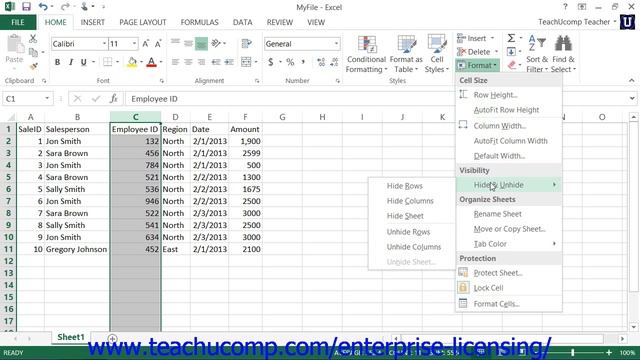The width and height of the screenshot is (640, 360).
Task: Switch to the REVIEW tab
Action: (x=280, y=22)
